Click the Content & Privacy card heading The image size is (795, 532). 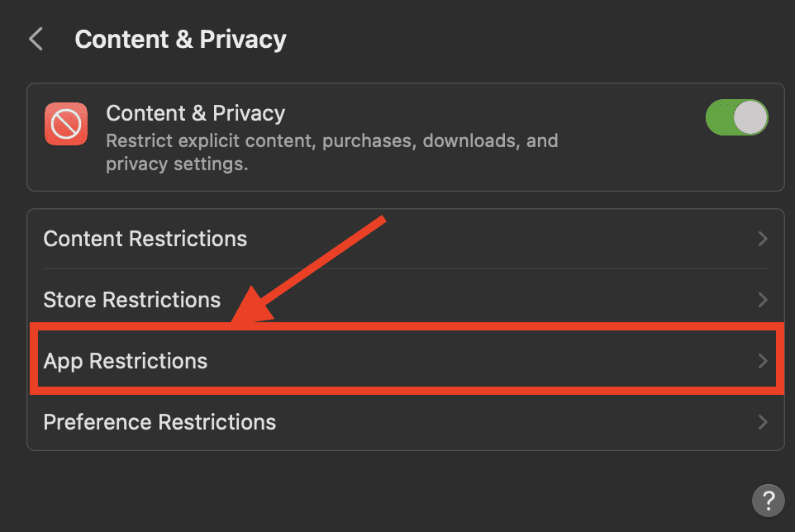coord(196,113)
